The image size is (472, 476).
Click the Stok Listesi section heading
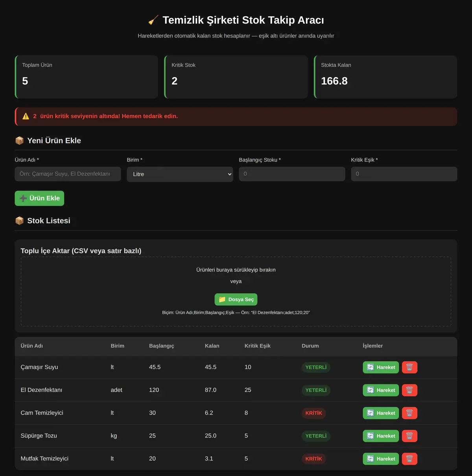point(49,221)
